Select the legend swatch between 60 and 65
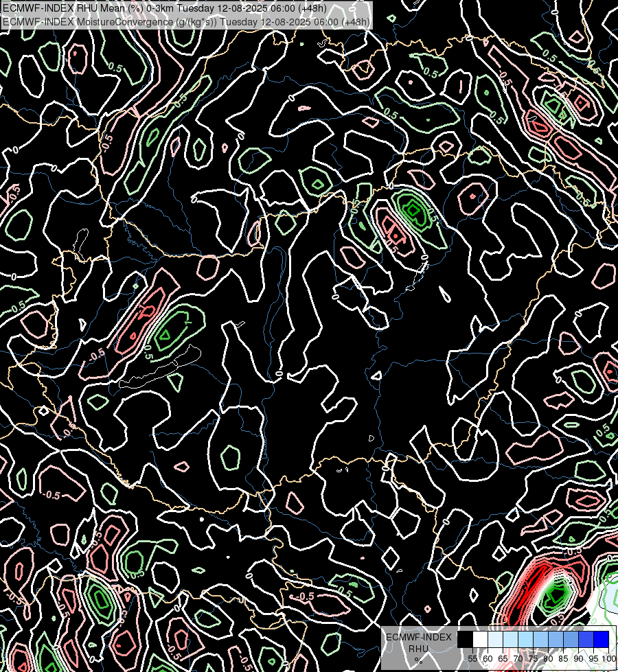The width and height of the screenshot is (618, 672). 495,639
